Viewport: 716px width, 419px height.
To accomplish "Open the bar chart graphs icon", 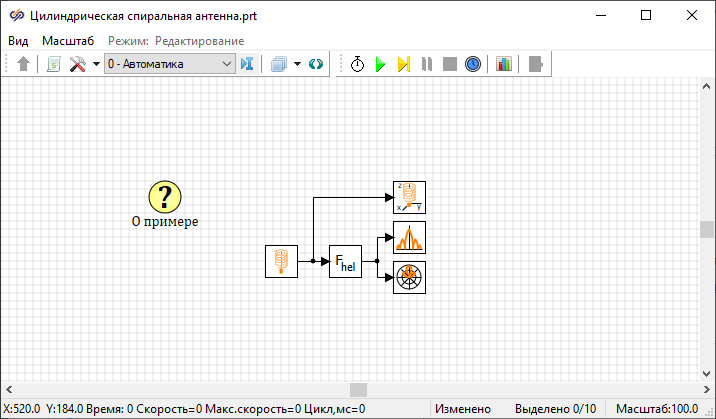I will click(x=503, y=64).
